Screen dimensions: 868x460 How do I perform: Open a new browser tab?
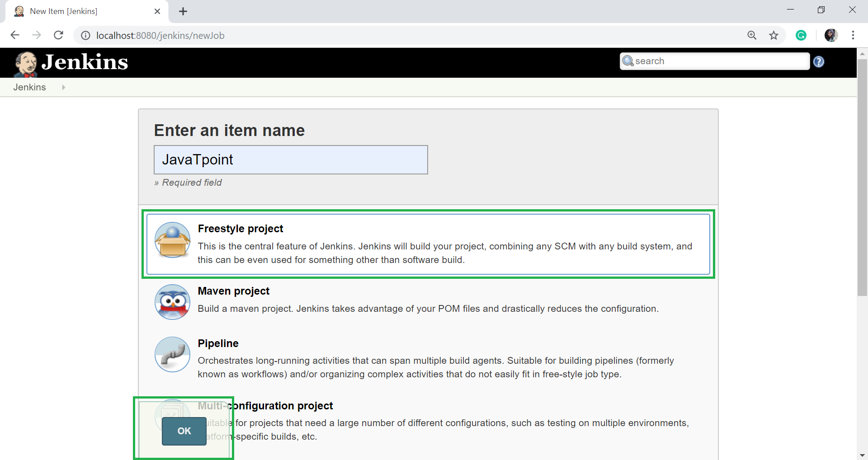[183, 11]
